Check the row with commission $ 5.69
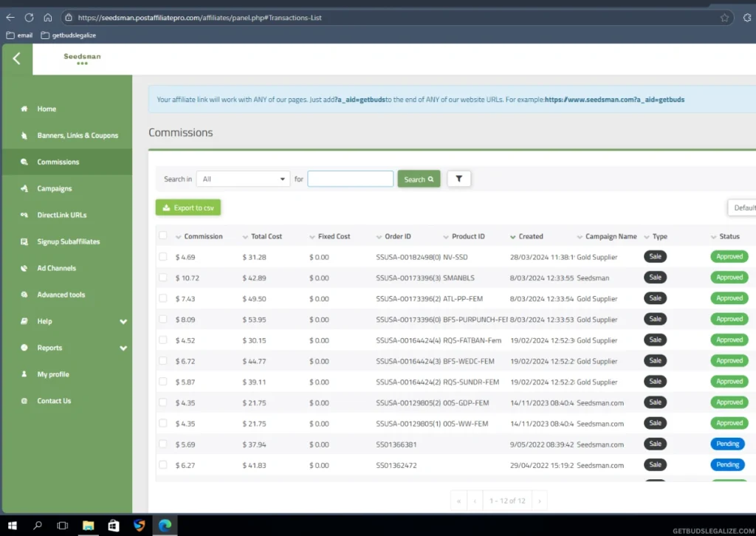 point(163,444)
